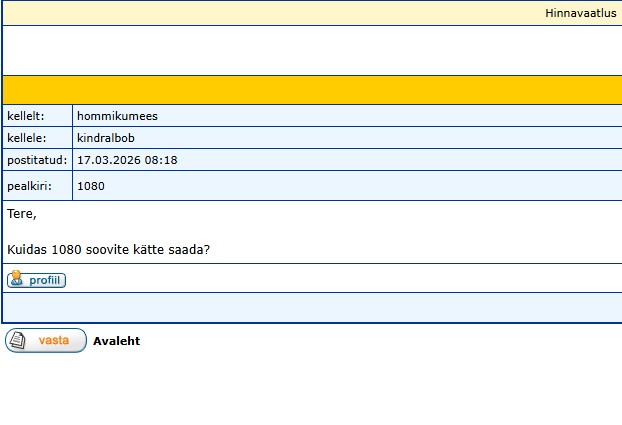Click the subject value 1080

click(x=91, y=186)
